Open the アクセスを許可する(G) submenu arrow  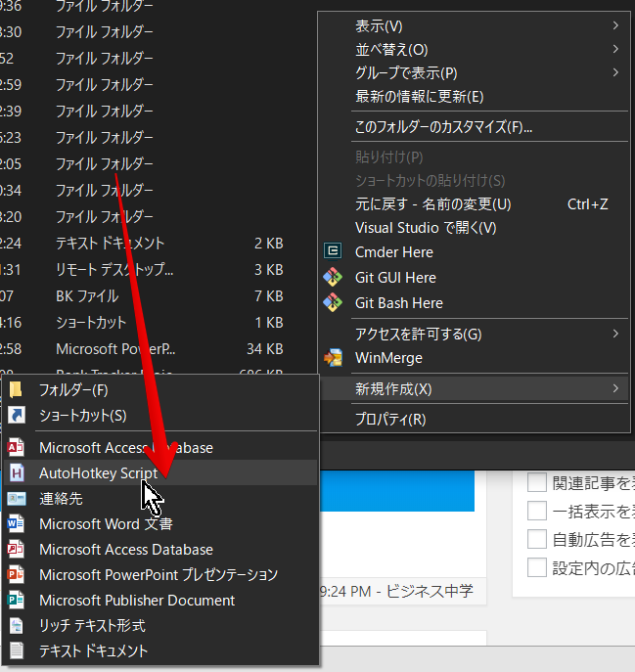coord(615,335)
